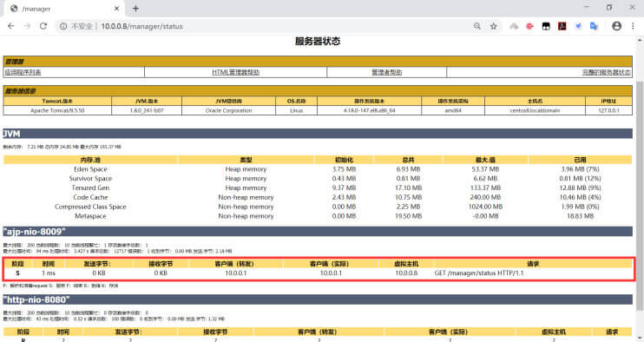644x342 pixels.
Task: Focus the address bar URL 10.0.0.8/manager/status
Action: pos(141,26)
